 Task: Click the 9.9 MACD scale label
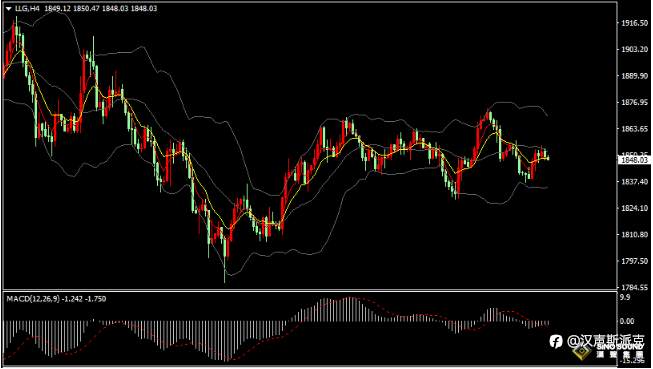[x=625, y=297]
